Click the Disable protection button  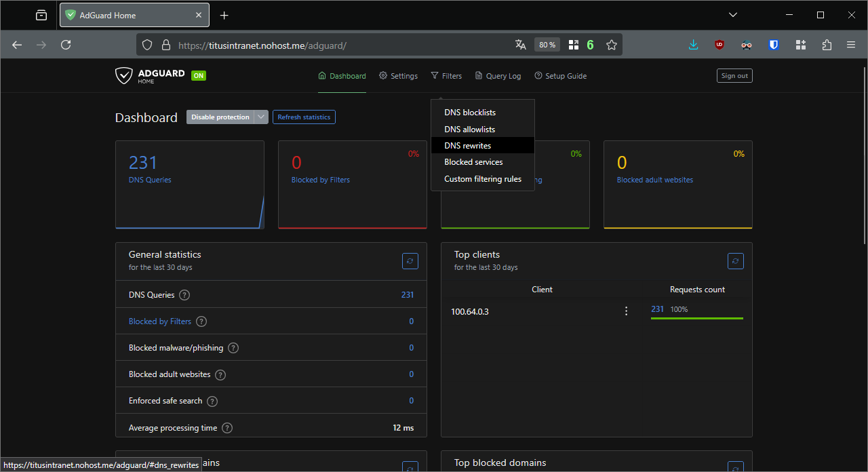tap(220, 117)
